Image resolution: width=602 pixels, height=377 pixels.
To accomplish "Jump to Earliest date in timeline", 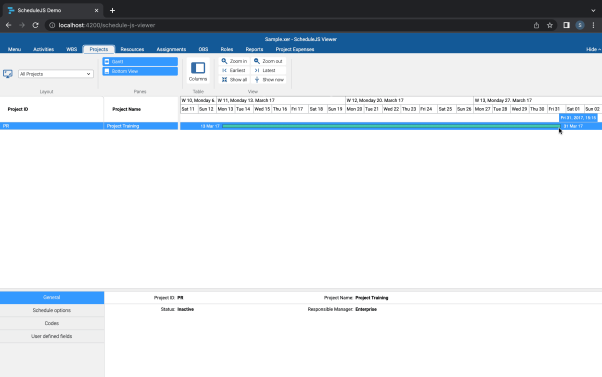I will point(234,70).
